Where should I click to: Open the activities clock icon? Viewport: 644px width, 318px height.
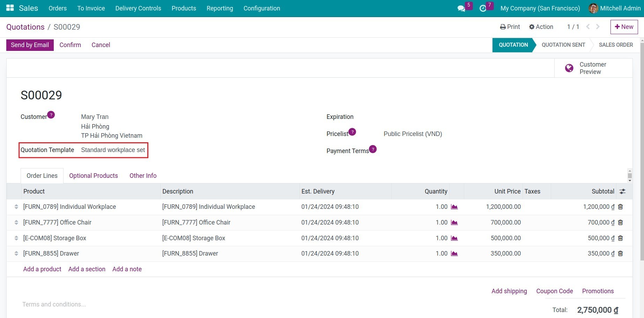click(483, 8)
